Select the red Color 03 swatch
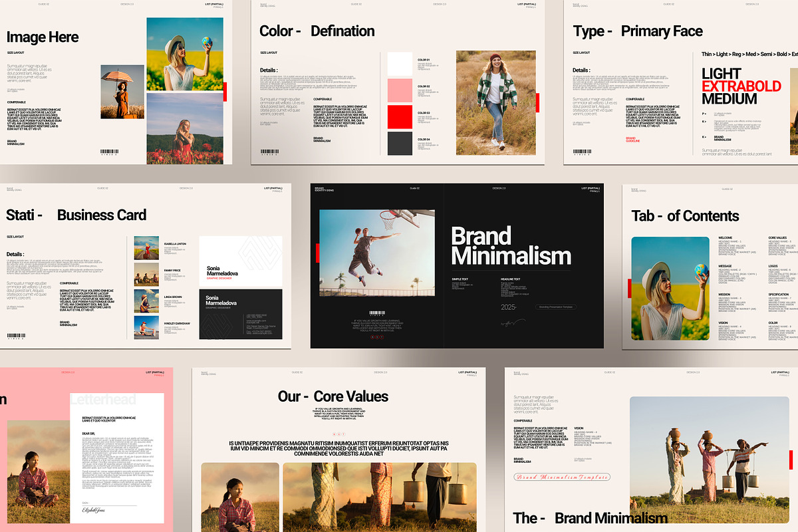 tap(400, 117)
